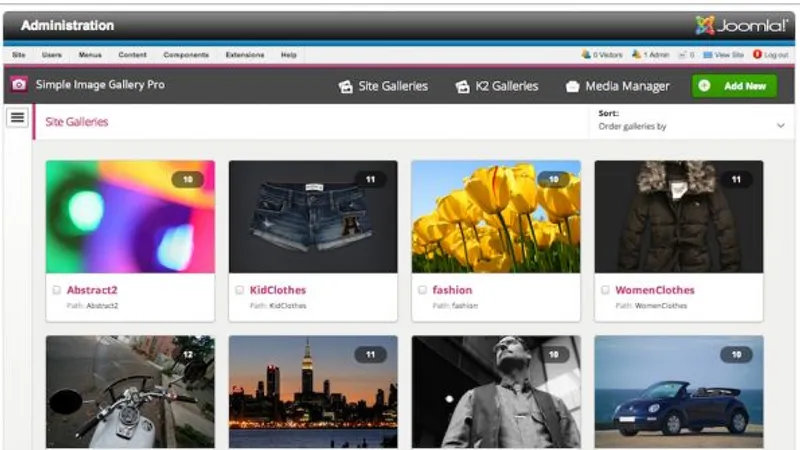Open the Extensions menu
The width and height of the screenshot is (800, 450).
tap(245, 55)
